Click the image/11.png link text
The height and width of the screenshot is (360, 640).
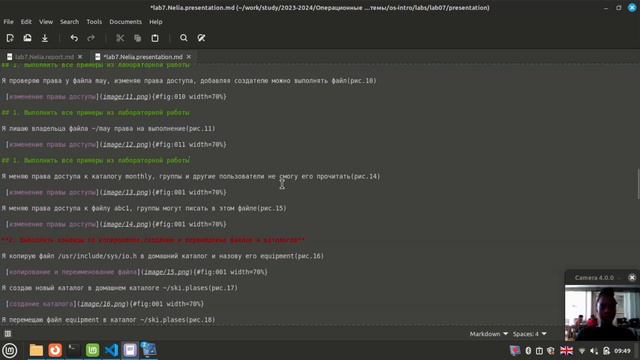(x=125, y=97)
